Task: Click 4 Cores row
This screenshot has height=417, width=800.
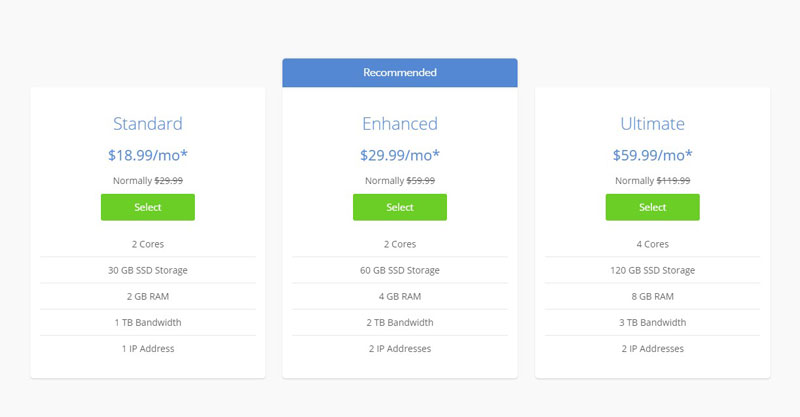Action: [652, 244]
